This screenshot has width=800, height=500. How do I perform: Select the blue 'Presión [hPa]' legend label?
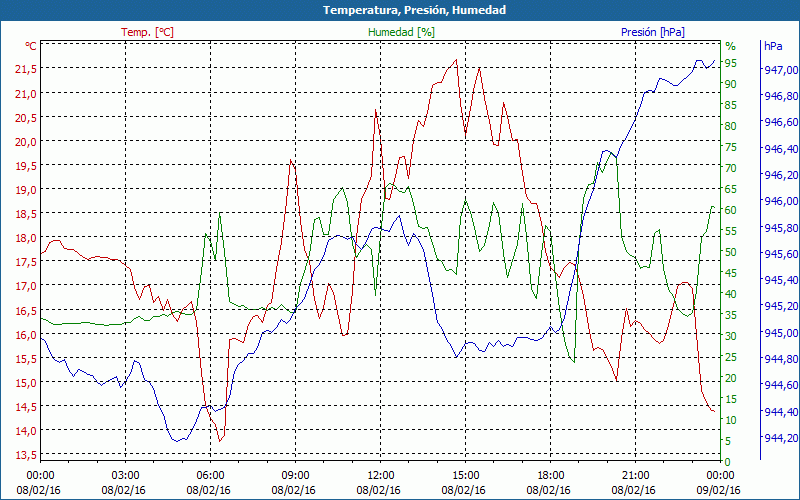click(653, 32)
